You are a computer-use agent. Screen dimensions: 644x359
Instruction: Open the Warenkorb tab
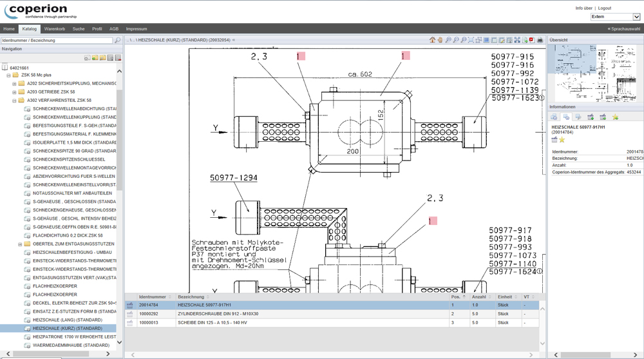55,29
